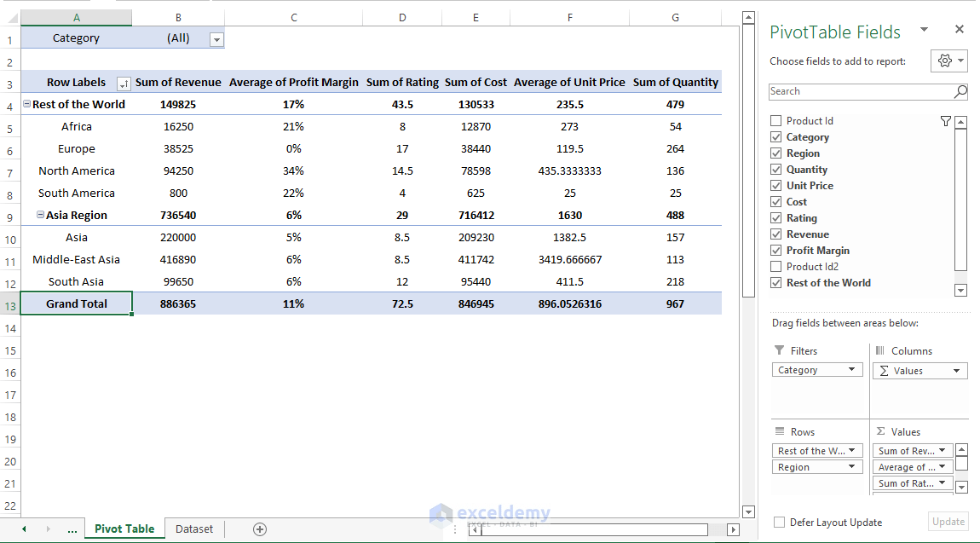The height and width of the screenshot is (543, 980).
Task: Click the first-sheet navigation arrow near sheet tabs
Action: coord(23,529)
